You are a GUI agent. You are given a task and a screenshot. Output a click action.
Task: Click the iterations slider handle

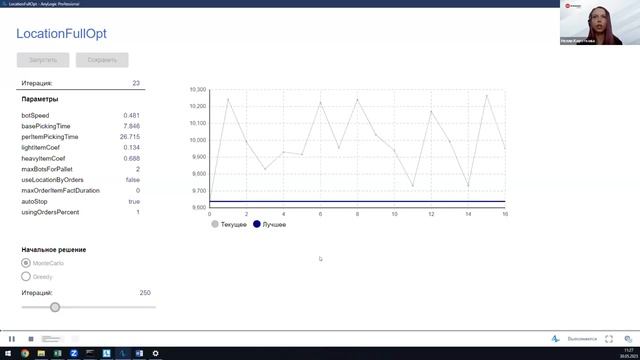[55, 307]
